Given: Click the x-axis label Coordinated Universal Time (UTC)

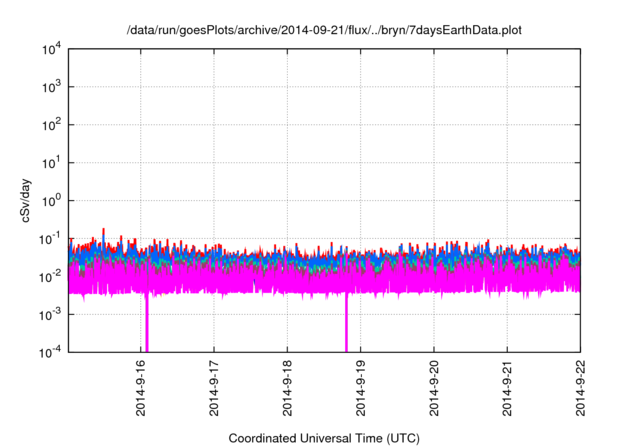Looking at the screenshot, I should (x=324, y=438).
